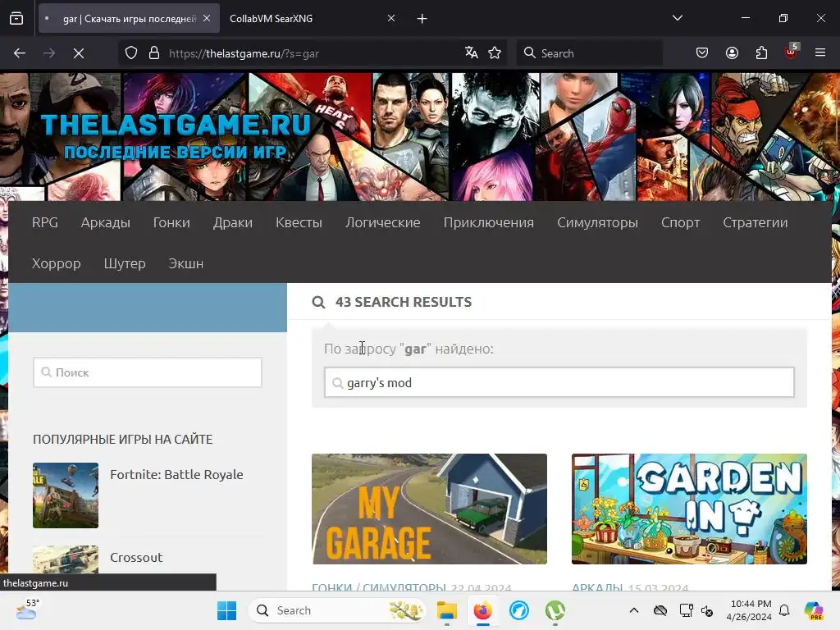This screenshot has width=840, height=630.
Task: Open the Firefox account icon
Action: (732, 53)
